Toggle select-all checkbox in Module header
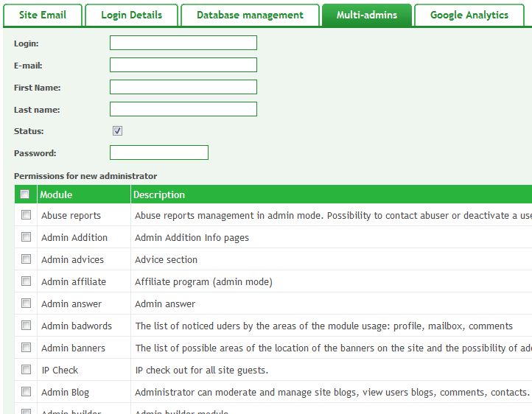The width and height of the screenshot is (532, 414). (25, 194)
